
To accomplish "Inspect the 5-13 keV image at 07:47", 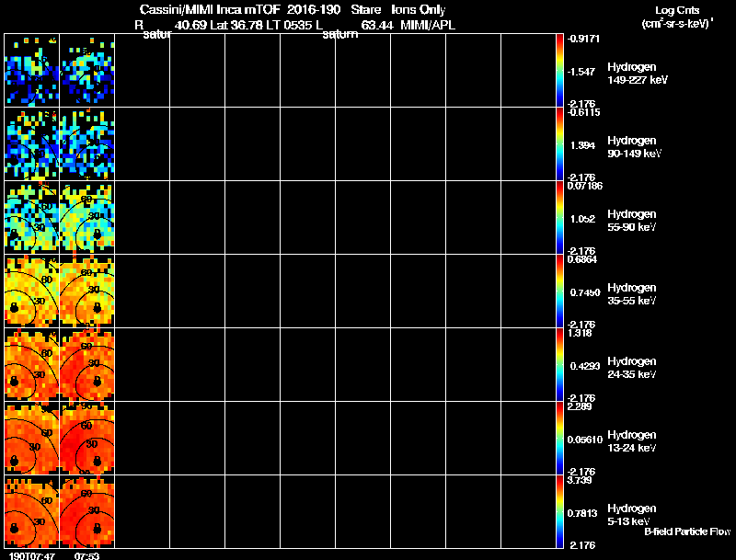I will [32, 511].
